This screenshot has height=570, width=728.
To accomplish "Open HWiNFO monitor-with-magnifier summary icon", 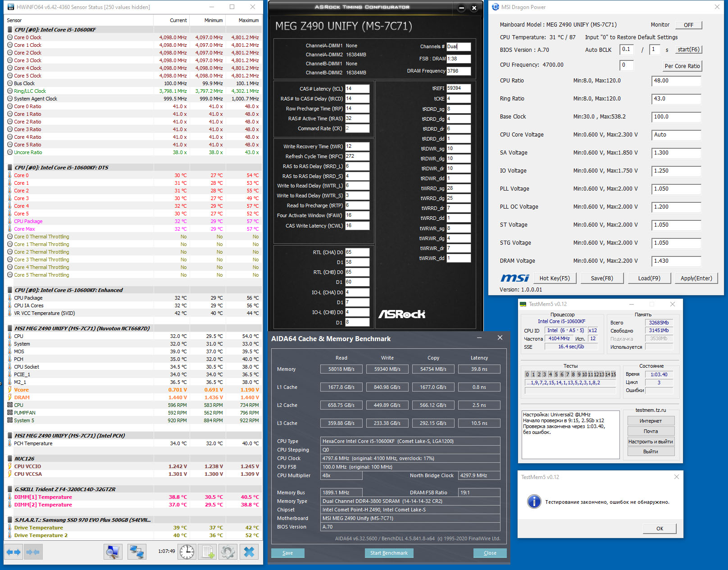I will 113,552.
